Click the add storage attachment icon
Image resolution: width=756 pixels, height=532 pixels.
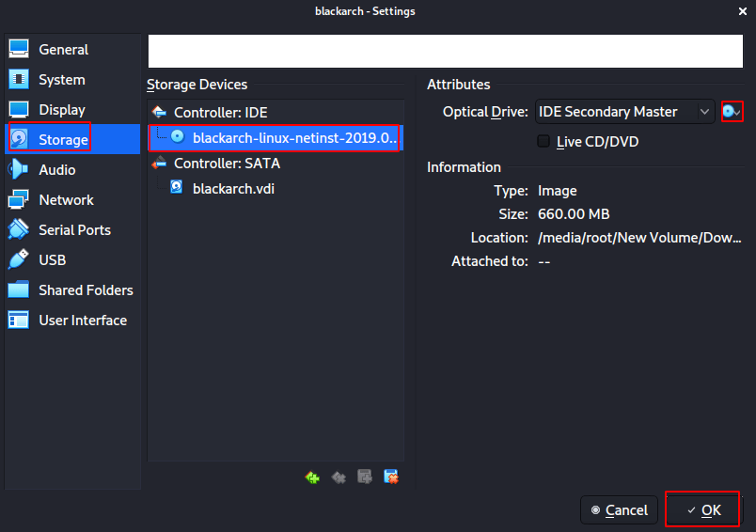point(365,477)
